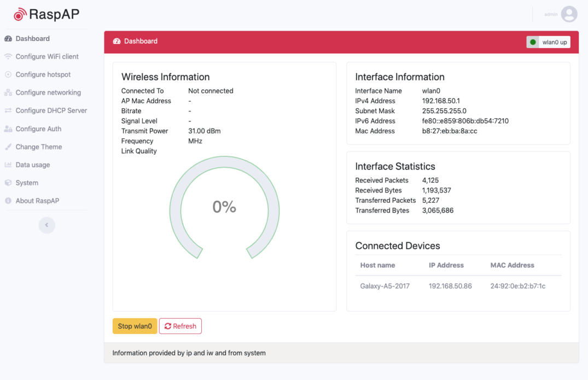Click the Refresh button

[181, 326]
